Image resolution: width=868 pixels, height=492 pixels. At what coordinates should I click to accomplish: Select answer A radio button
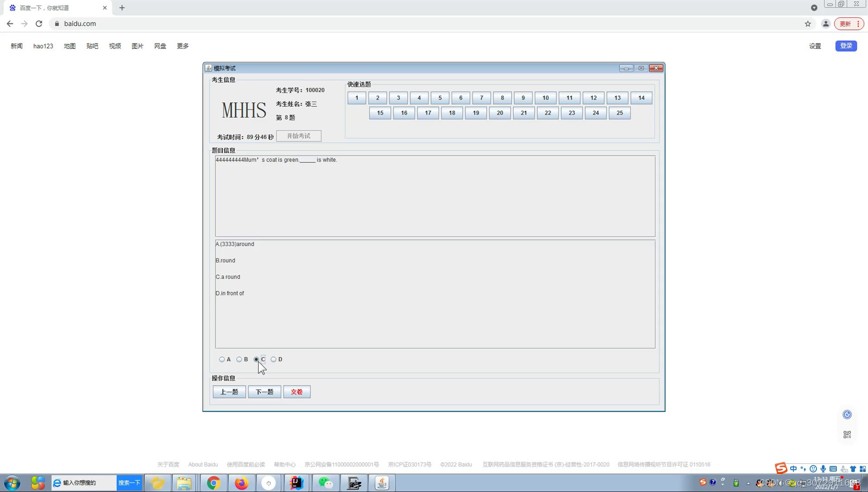click(222, 360)
